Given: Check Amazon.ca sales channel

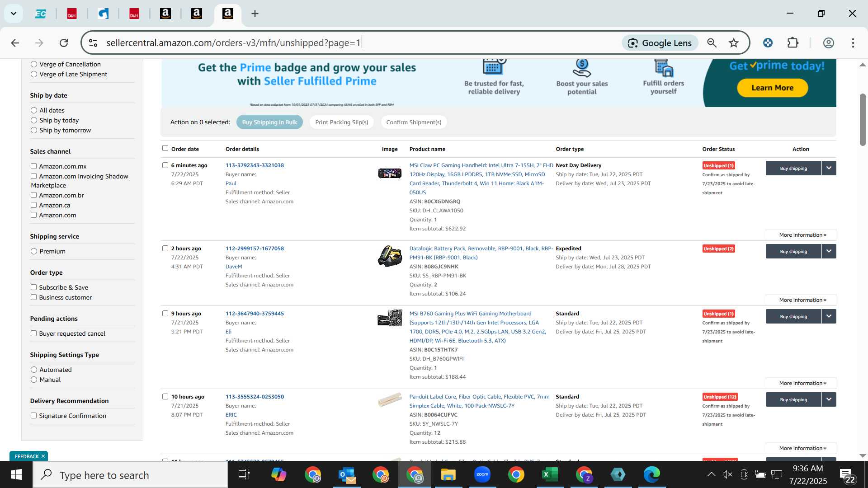Looking at the screenshot, I should pyautogui.click(x=33, y=205).
